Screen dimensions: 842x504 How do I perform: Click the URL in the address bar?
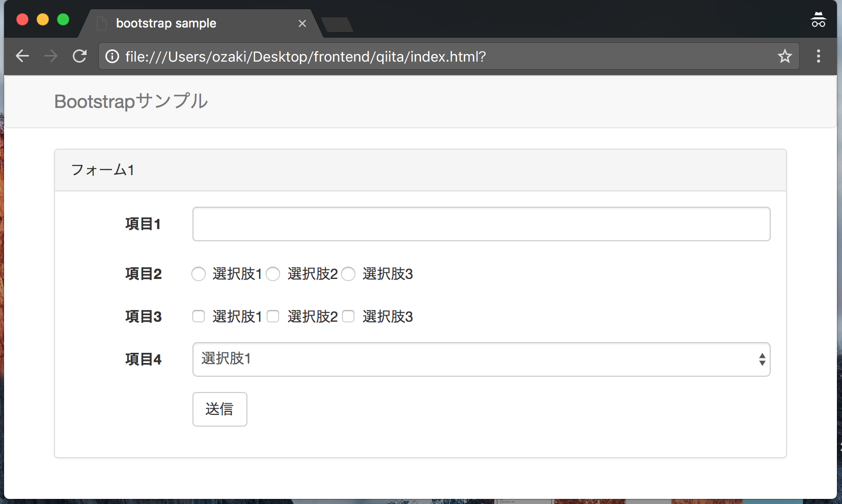point(305,57)
